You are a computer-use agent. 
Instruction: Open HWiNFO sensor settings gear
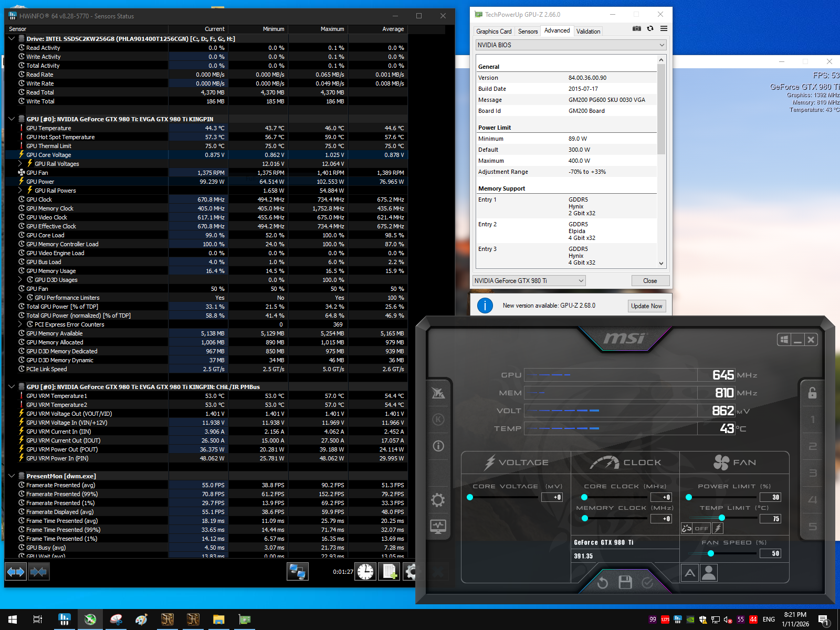pos(411,572)
